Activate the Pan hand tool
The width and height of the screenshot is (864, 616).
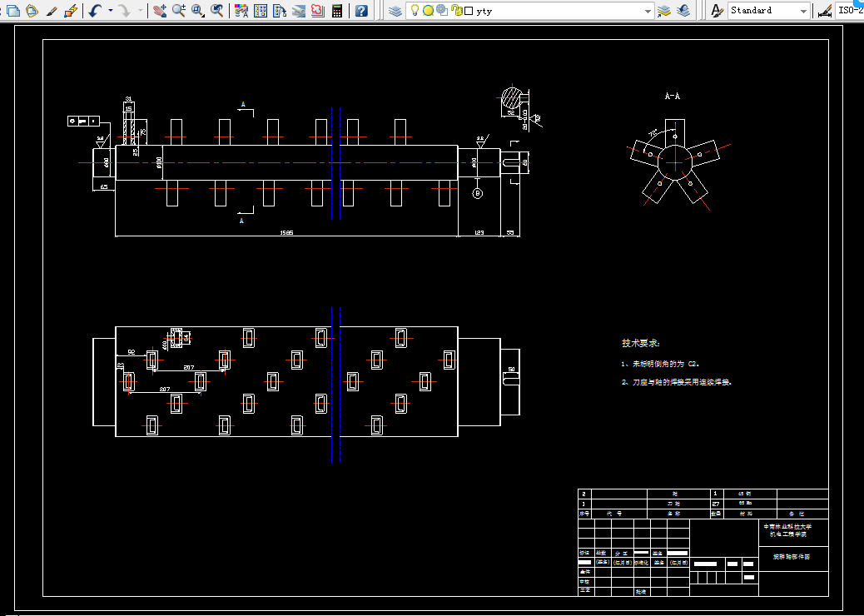tap(160, 10)
